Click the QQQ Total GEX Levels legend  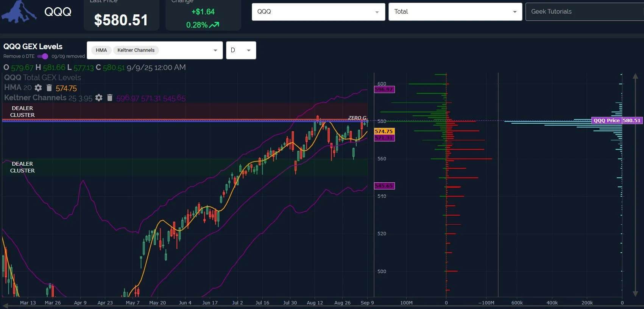click(42, 78)
